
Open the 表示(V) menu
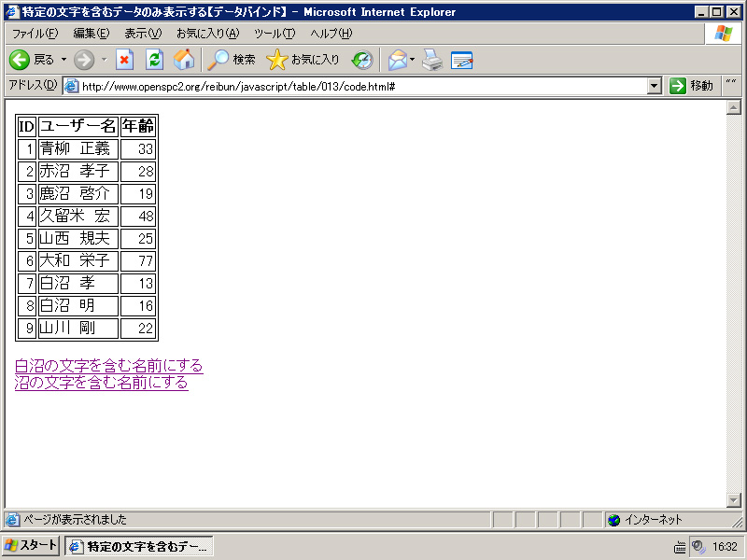point(143,34)
